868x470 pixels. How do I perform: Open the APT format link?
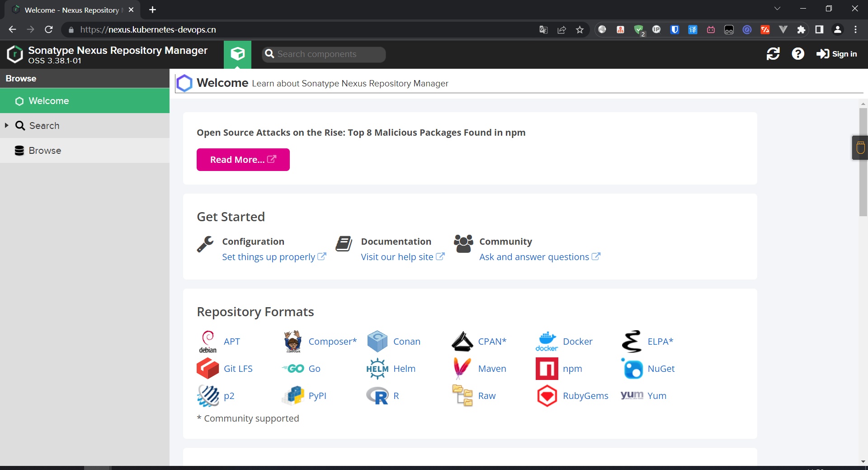232,342
